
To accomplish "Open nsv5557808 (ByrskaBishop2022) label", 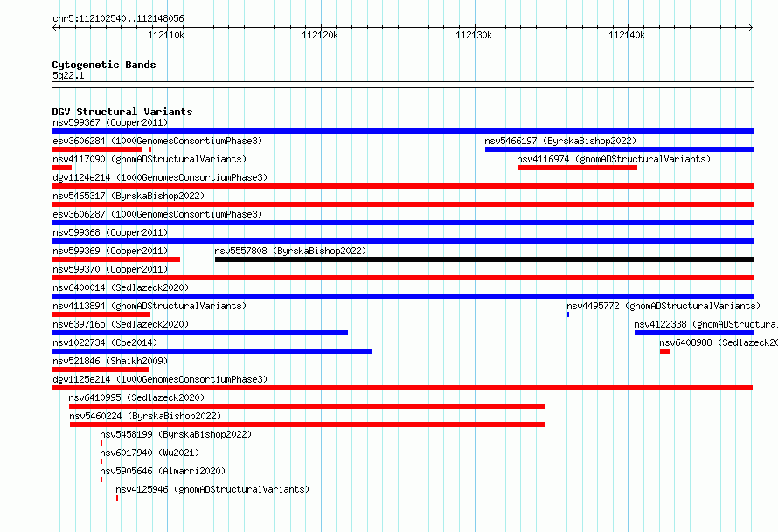I will pos(290,251).
